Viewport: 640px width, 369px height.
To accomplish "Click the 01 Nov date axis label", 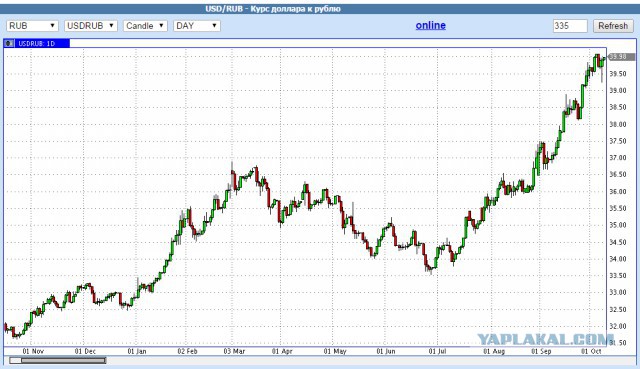I will 33,351.
